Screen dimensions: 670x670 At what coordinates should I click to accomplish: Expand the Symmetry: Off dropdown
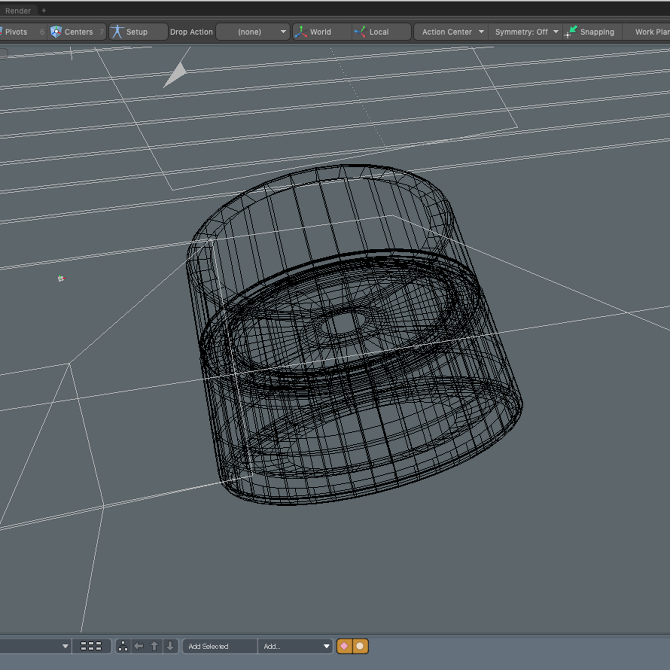526,32
